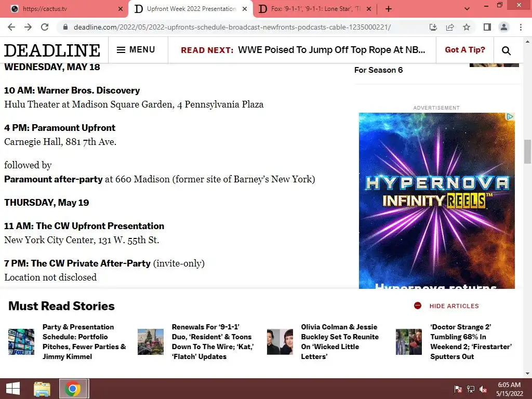The height and width of the screenshot is (399, 532).
Task: Click the '9-1-1' renewals story thumbnail
Action: click(x=151, y=342)
